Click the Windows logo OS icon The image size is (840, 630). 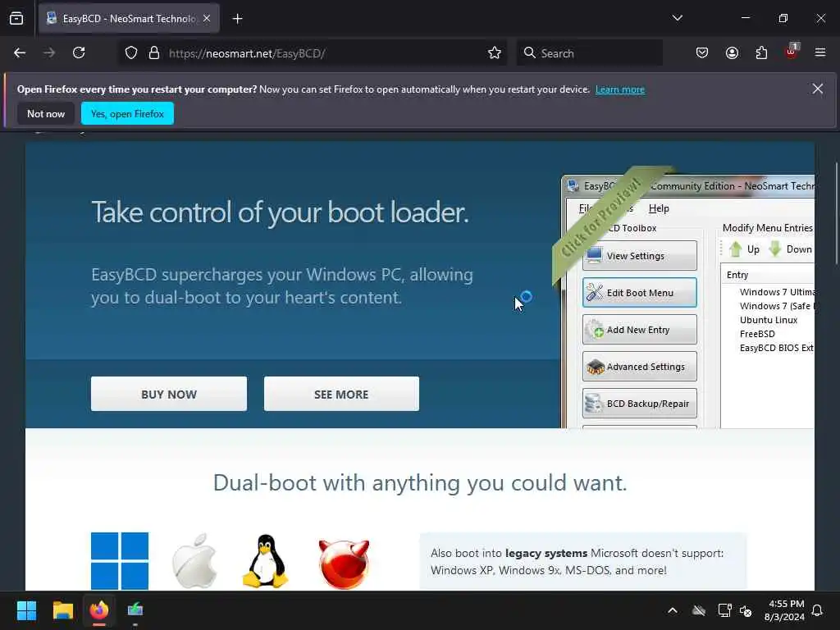pos(120,560)
